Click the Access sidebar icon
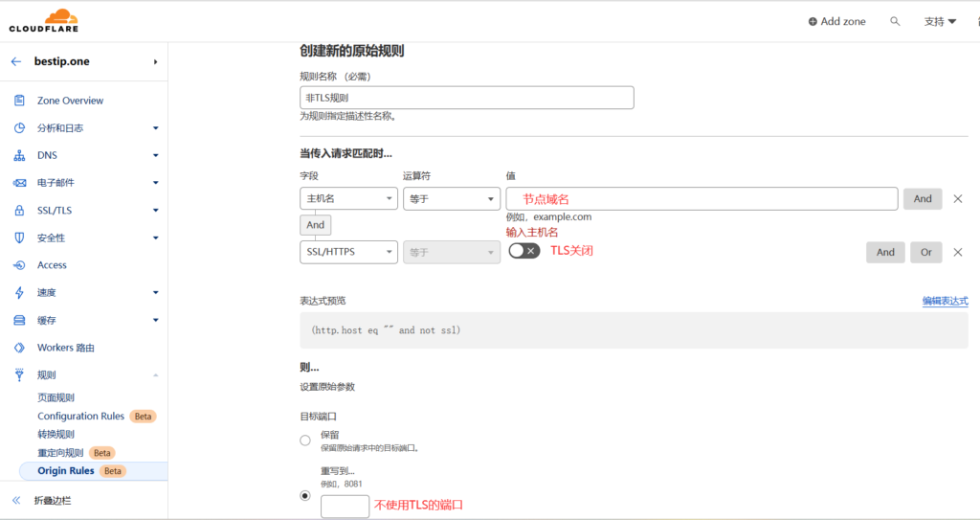This screenshot has width=980, height=520. [19, 265]
